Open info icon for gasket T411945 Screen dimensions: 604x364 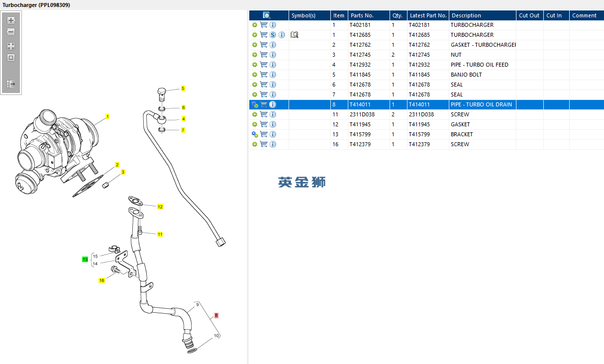click(273, 124)
